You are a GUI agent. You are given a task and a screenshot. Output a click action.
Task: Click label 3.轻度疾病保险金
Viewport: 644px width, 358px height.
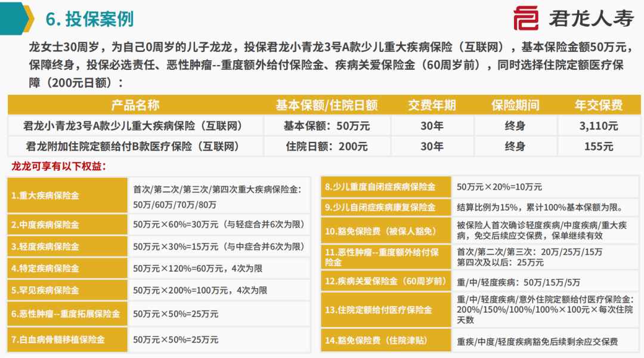click(x=45, y=246)
